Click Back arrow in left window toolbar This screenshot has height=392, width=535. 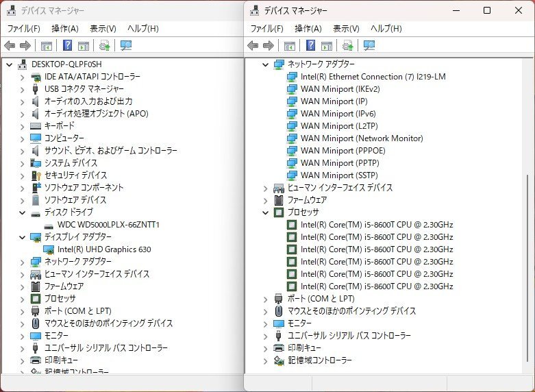10,45
